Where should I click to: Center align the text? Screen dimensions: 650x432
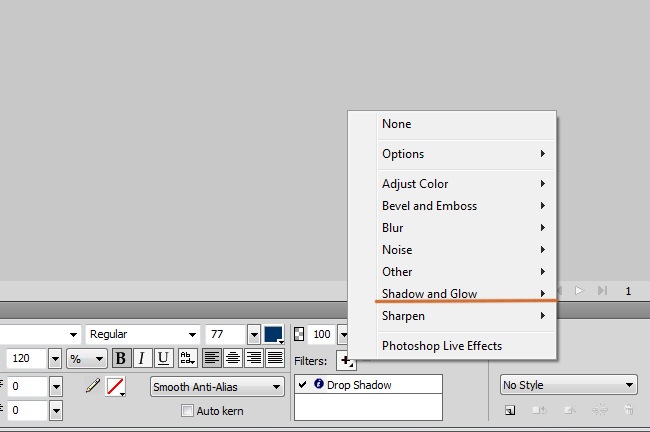point(232,358)
